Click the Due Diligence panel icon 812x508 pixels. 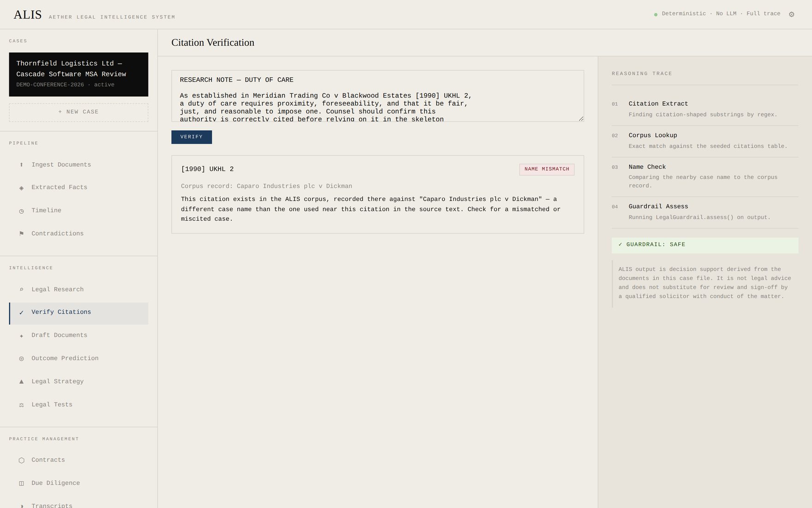(21, 484)
